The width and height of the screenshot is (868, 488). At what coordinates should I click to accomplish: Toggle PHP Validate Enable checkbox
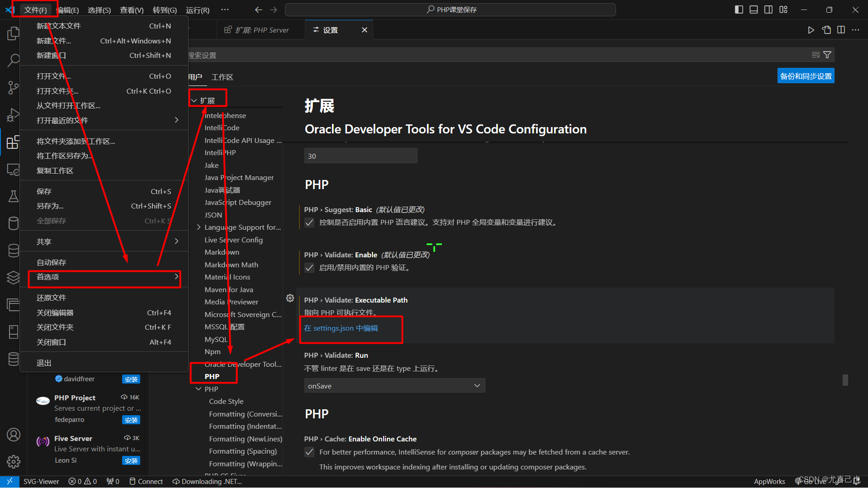309,268
